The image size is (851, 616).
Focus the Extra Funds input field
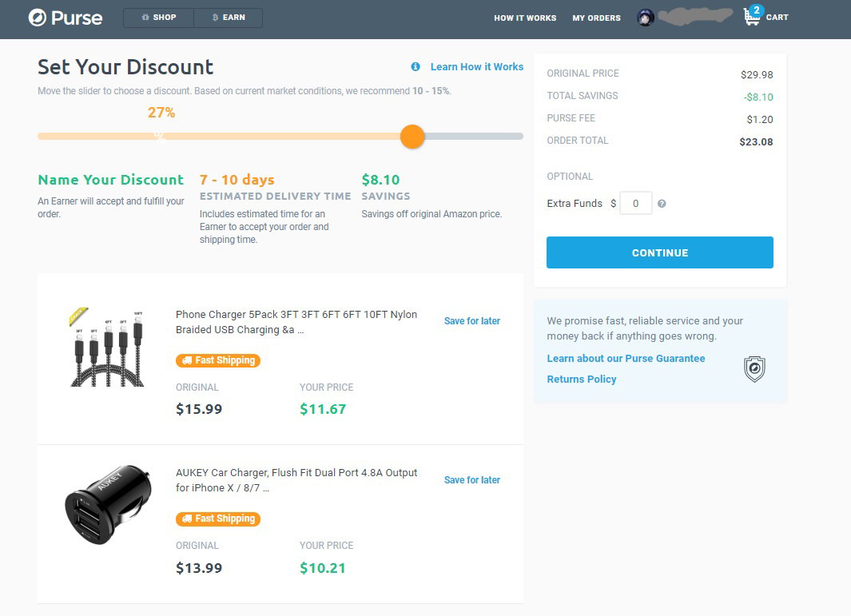pos(635,204)
